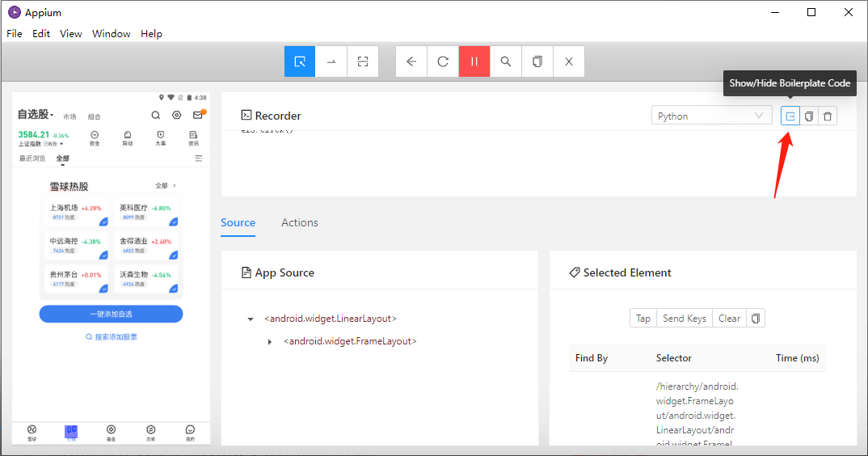The height and width of the screenshot is (456, 868).
Task: Toggle the checkmark on 英科医疗 card
Action: [173, 222]
